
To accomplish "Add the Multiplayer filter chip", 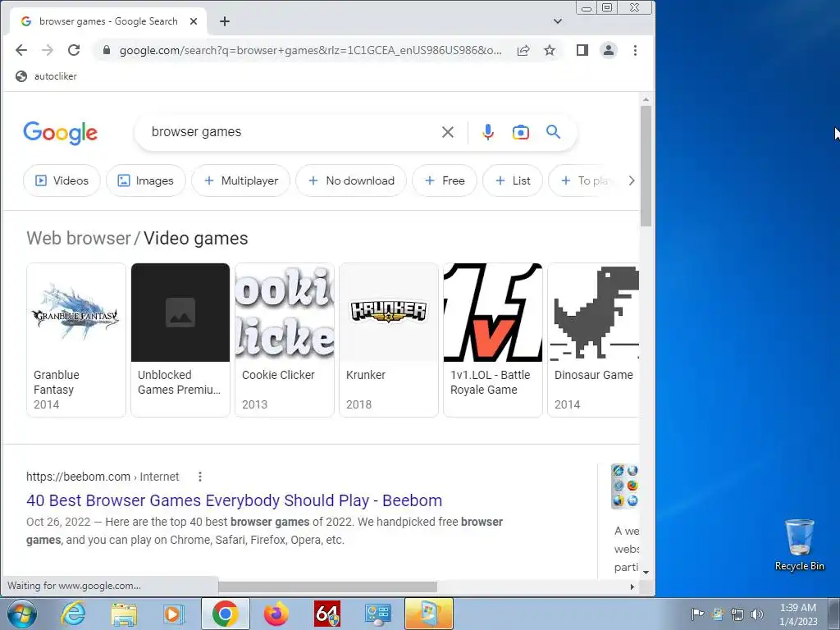I will tap(241, 180).
